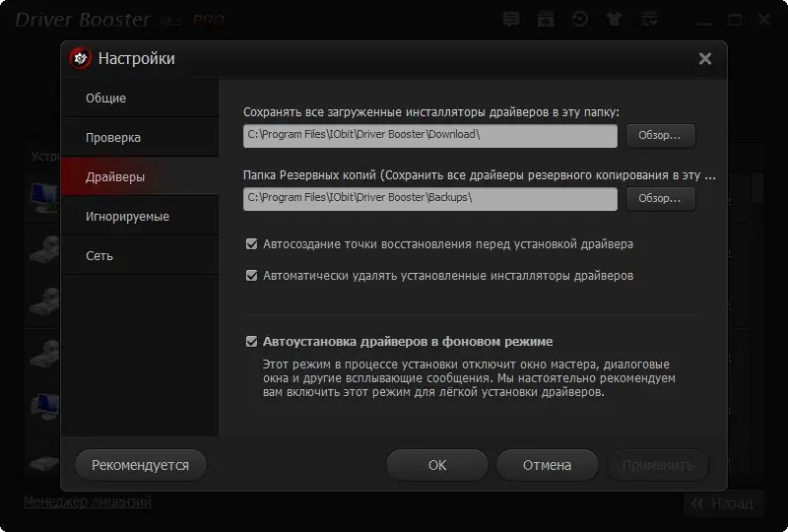Image resolution: width=788 pixels, height=532 pixels.
Task: Click Обзор for the Download folder
Action: 660,136
